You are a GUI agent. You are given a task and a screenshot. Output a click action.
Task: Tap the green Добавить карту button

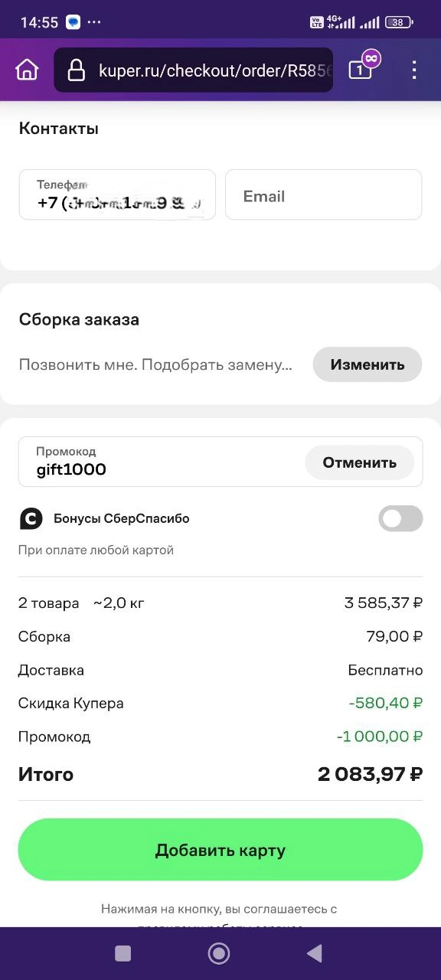220,850
